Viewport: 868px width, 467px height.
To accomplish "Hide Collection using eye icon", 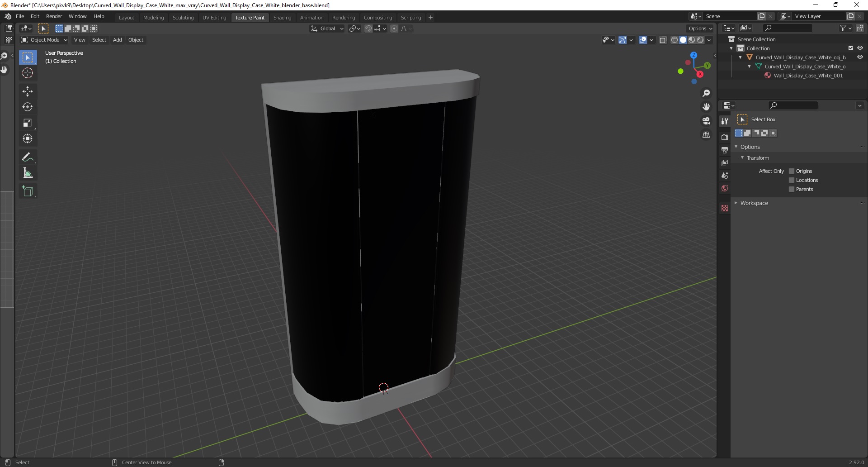I will (x=860, y=48).
